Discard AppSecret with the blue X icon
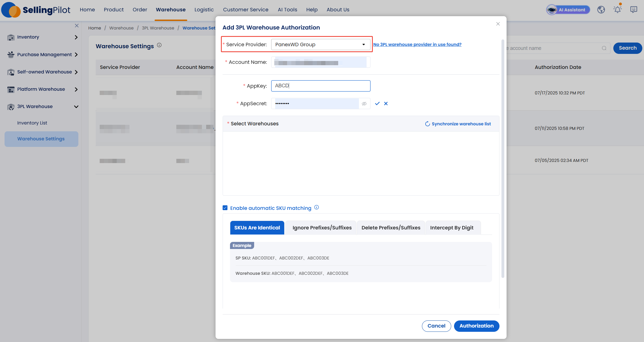The height and width of the screenshot is (342, 644). point(386,104)
